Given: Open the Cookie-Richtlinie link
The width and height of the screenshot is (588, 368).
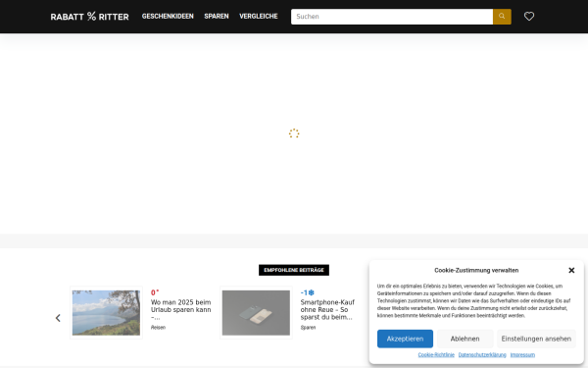Looking at the screenshot, I should click(x=436, y=355).
